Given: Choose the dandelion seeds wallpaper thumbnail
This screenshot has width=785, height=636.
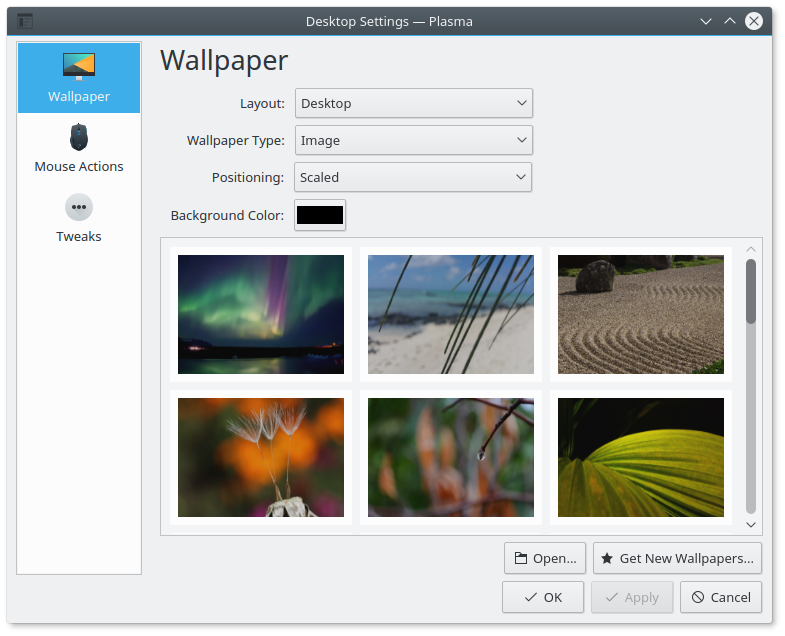Looking at the screenshot, I should 261,457.
